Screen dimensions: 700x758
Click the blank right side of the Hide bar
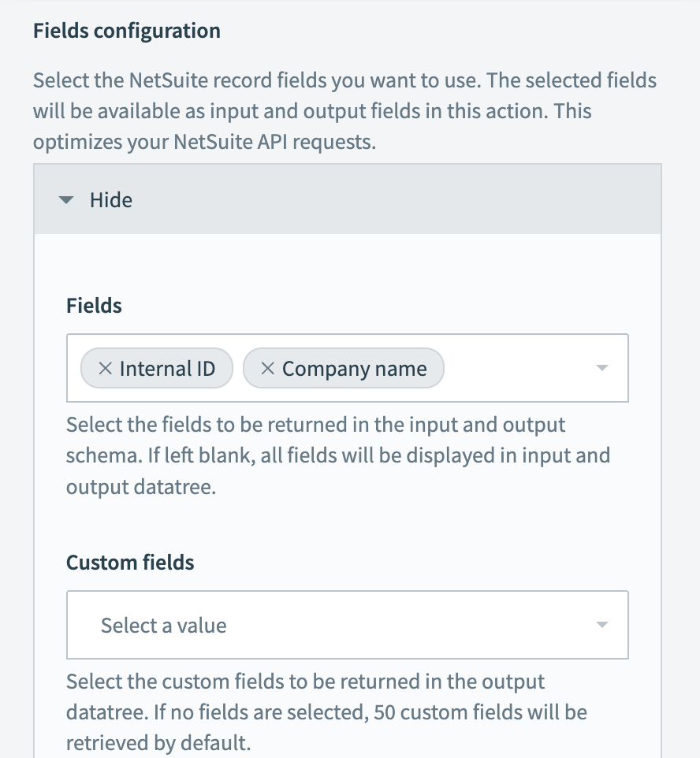(x=473, y=200)
